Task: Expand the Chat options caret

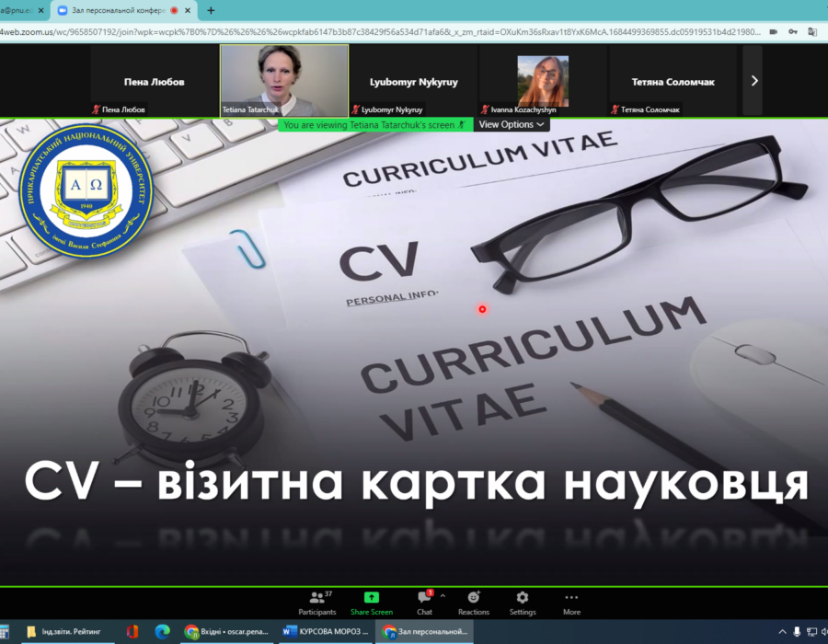Action: tap(443, 595)
